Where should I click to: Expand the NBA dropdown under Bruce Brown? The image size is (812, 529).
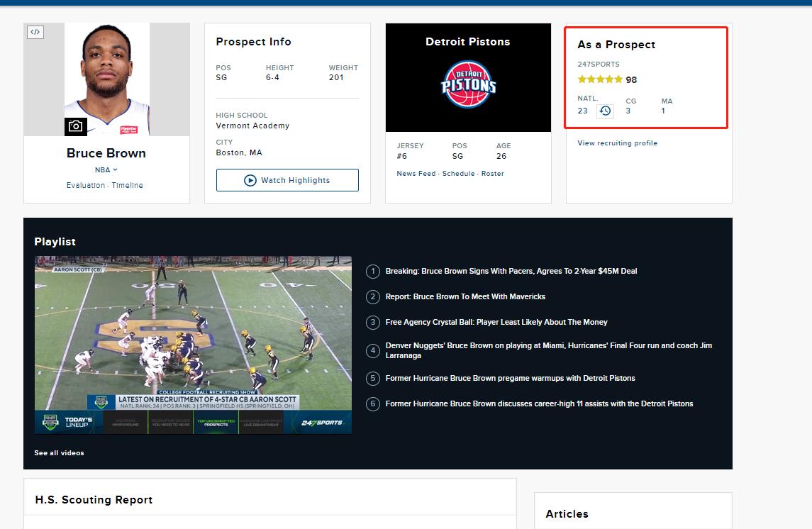pos(106,170)
